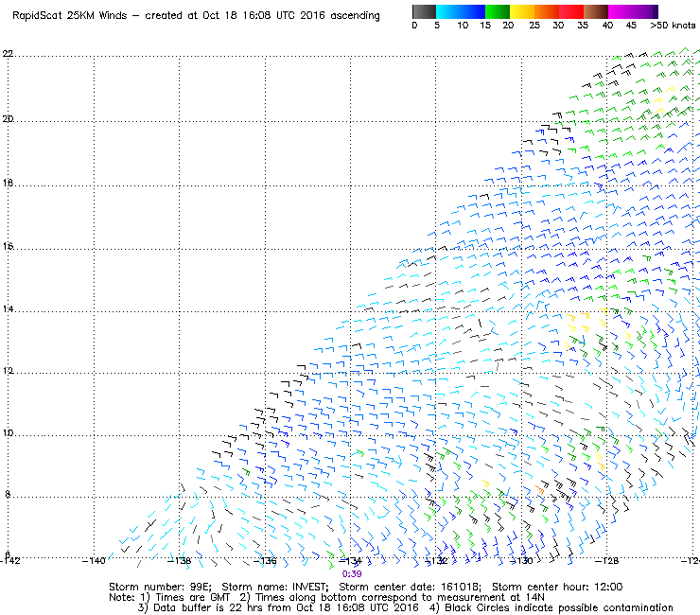Click the '>50 knots' legend label
Viewport: 700px width, 615px height.
pyautogui.click(x=673, y=26)
